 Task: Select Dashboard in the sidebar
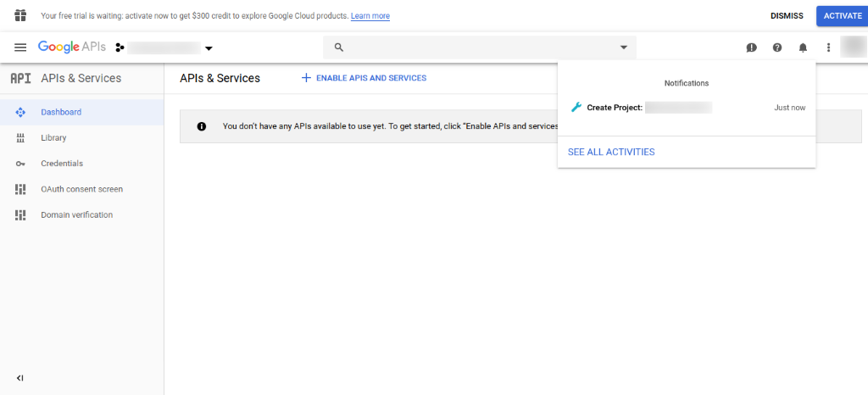[61, 112]
